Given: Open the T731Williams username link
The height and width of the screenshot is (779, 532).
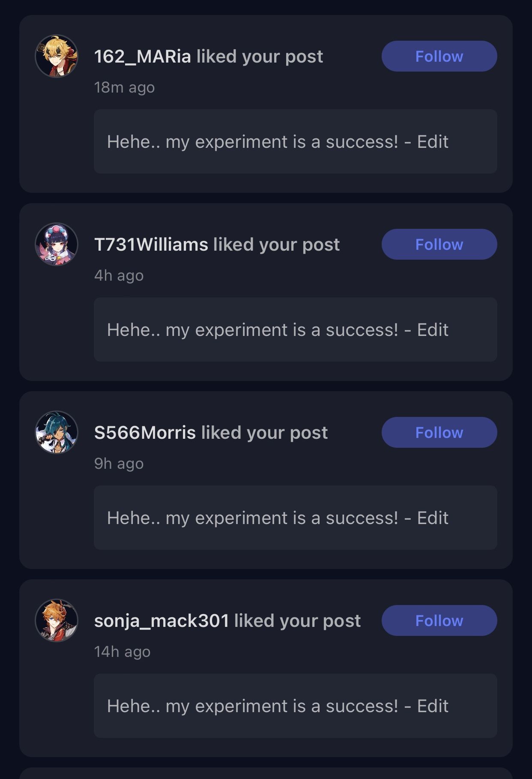Looking at the screenshot, I should tap(151, 245).
